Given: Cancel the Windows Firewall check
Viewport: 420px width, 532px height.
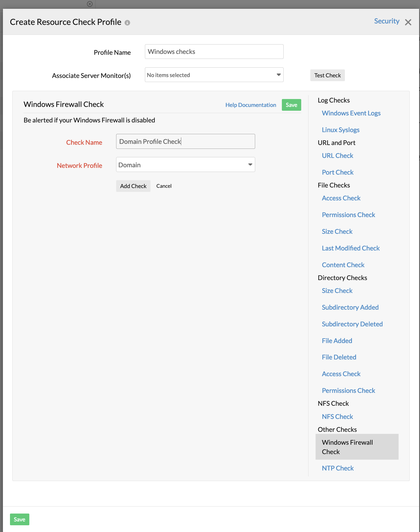Looking at the screenshot, I should (164, 186).
